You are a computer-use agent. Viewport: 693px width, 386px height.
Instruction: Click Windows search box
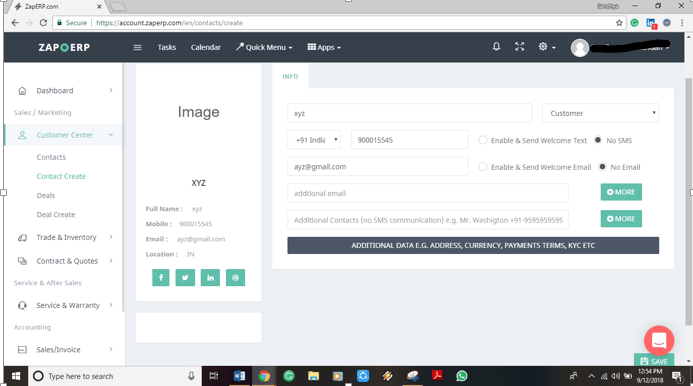tap(115, 376)
